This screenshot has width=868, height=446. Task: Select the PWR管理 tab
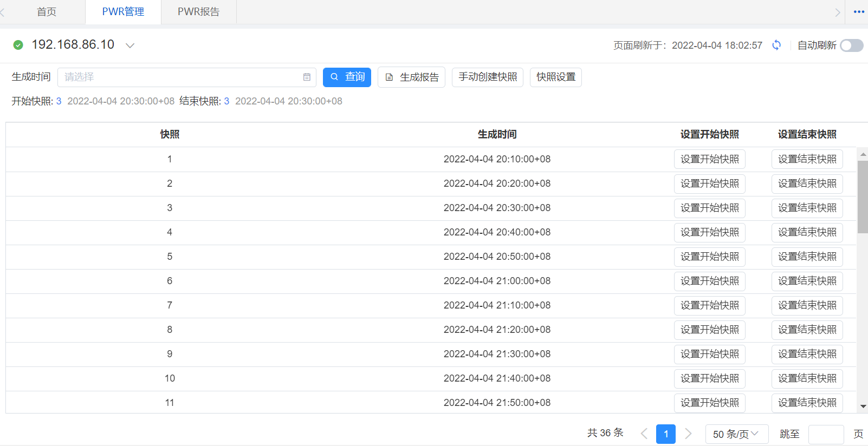point(123,12)
